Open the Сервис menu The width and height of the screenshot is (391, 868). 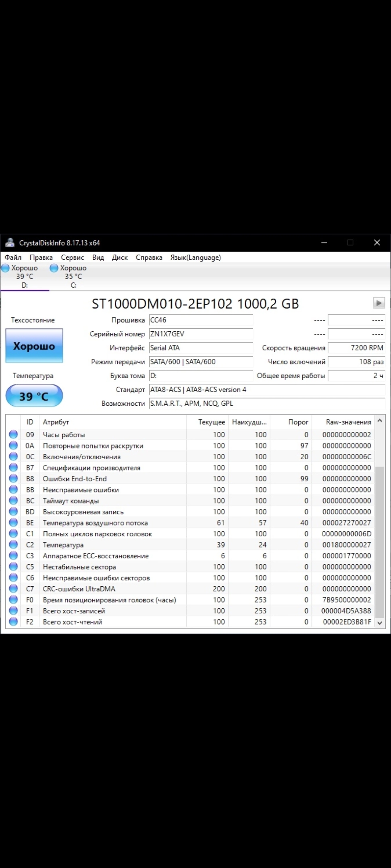[72, 258]
